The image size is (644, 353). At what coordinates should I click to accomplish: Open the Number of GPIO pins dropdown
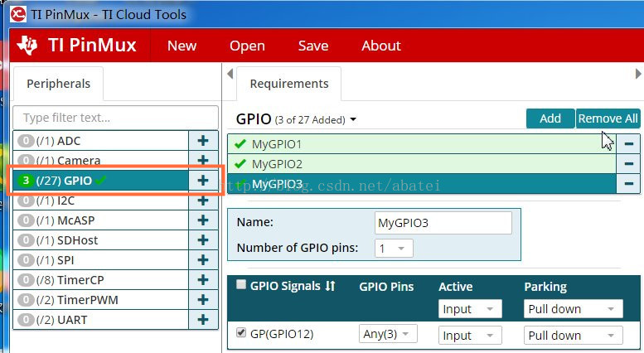(x=394, y=249)
